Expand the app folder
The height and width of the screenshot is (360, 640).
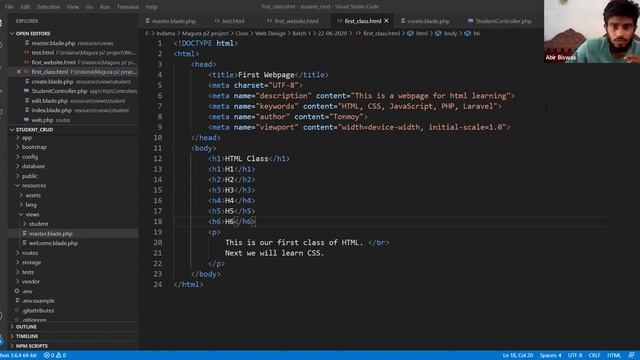[x=27, y=138]
